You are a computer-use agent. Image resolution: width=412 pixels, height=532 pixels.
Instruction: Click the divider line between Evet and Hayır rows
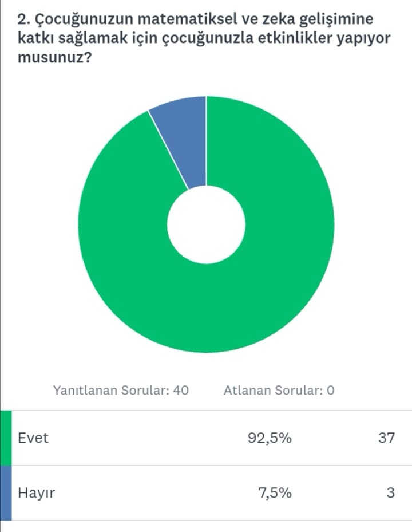206,465
